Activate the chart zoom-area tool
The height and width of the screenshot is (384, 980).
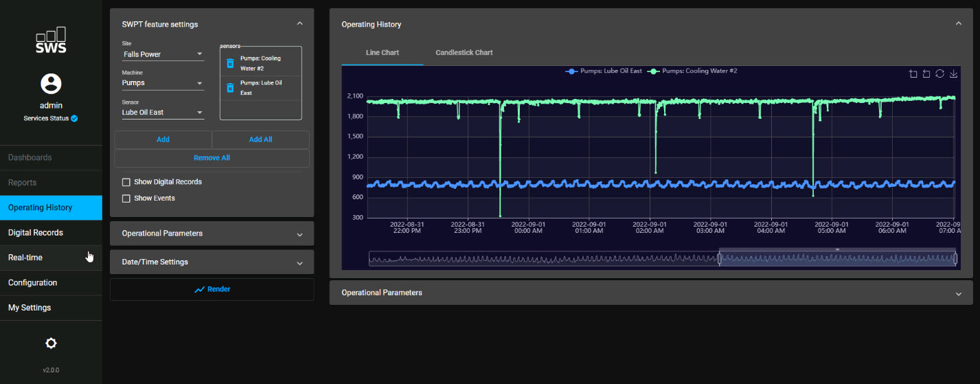tap(913, 74)
